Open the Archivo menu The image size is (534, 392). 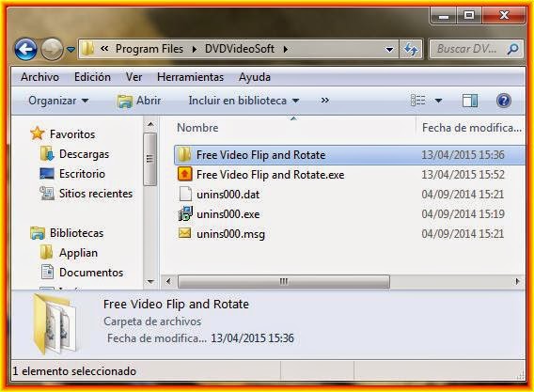coord(39,77)
